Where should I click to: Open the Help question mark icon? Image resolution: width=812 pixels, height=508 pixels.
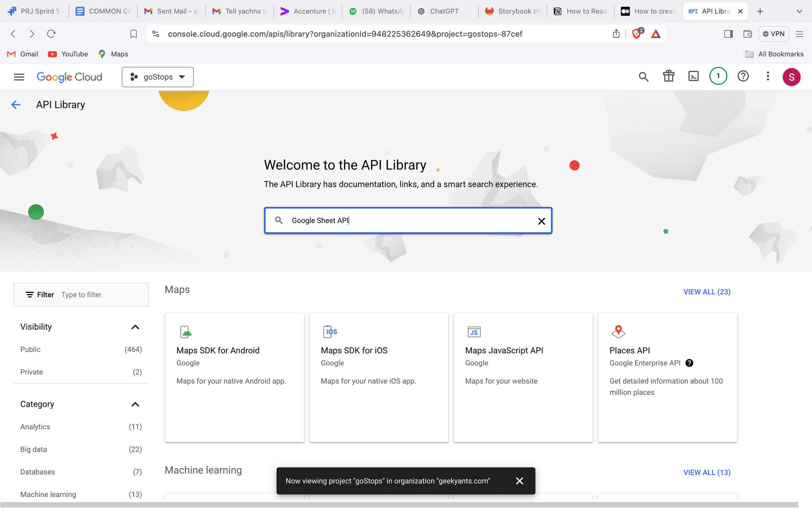pyautogui.click(x=743, y=76)
